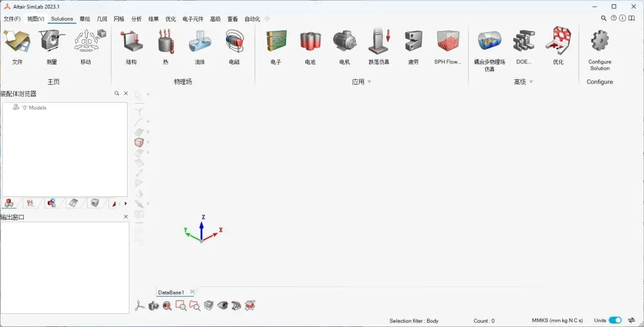Image resolution: width=644 pixels, height=327 pixels.
Task: Open the 测量 (Measure) tool
Action: coord(52,46)
